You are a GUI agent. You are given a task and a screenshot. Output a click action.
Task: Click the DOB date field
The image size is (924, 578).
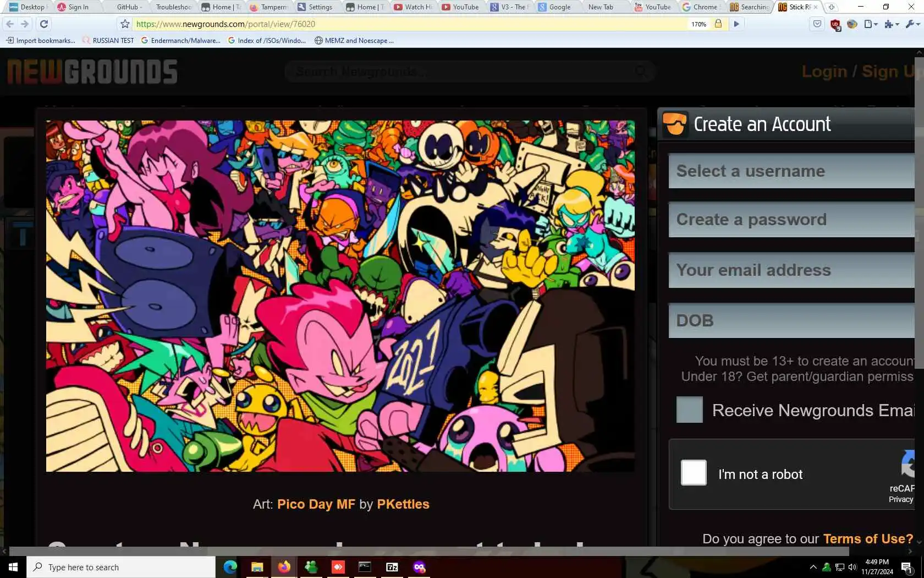(x=791, y=320)
